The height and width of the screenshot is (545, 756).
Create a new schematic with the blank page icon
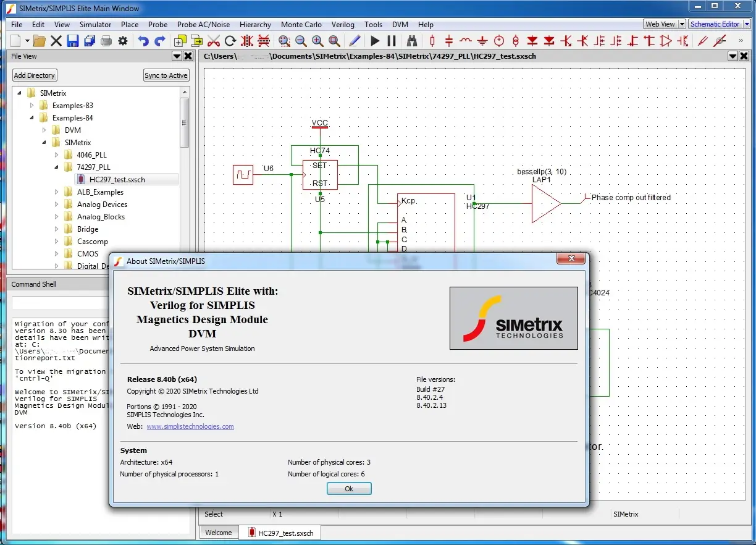(15, 41)
